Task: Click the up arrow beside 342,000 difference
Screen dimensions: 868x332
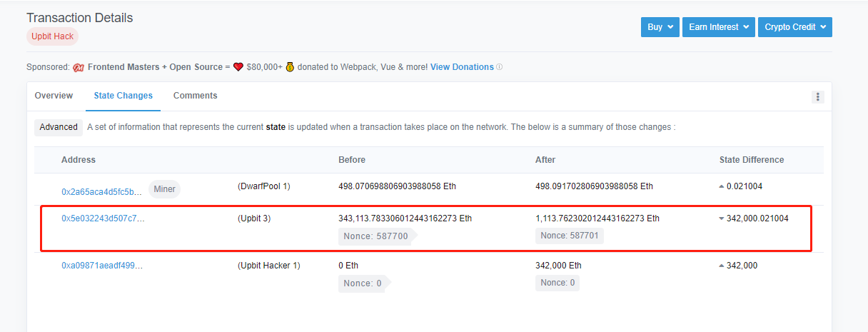Action: click(x=722, y=266)
